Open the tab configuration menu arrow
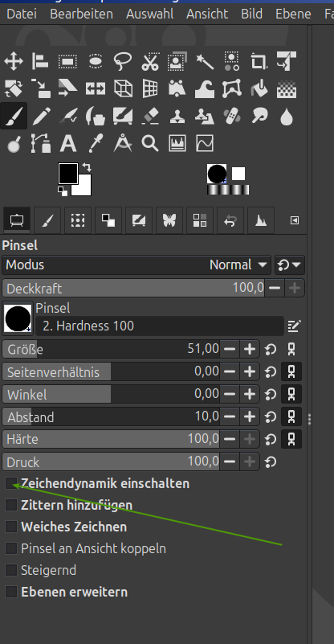This screenshot has width=334, height=644. point(295,220)
